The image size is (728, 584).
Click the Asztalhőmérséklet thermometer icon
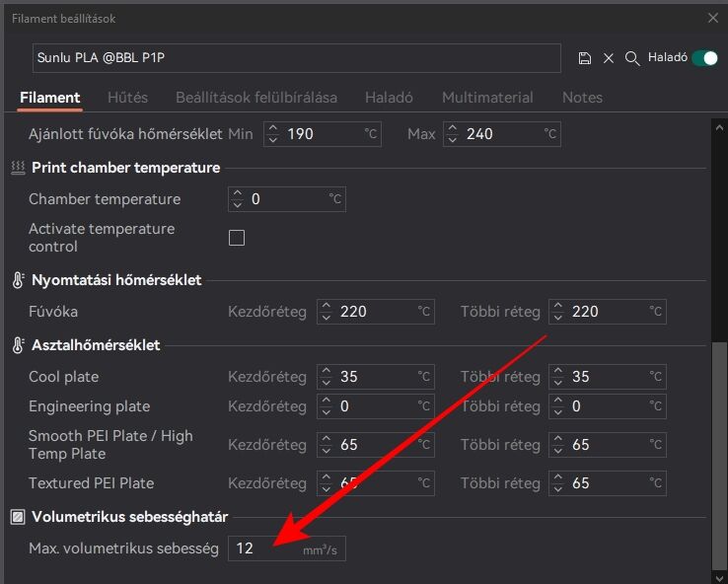pos(18,345)
